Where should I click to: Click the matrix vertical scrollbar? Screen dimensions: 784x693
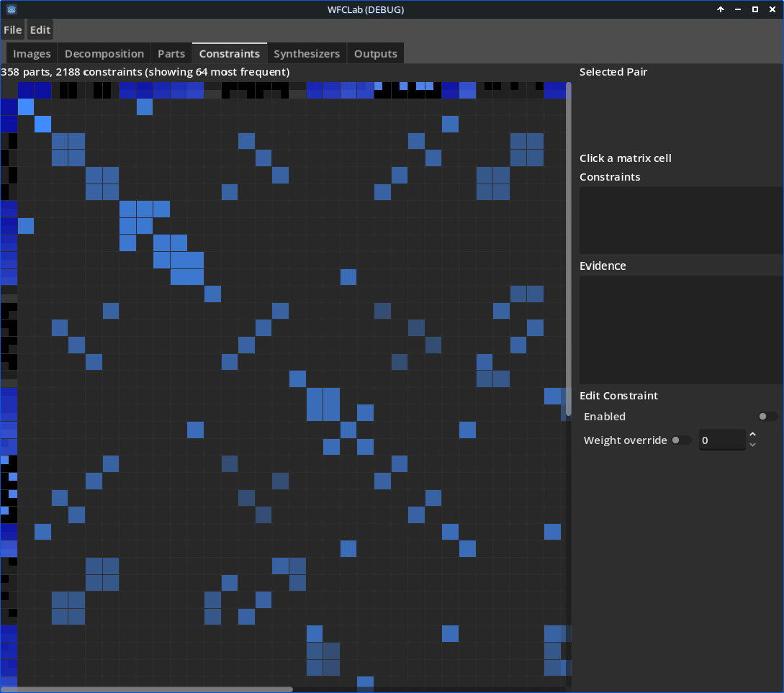click(569, 250)
